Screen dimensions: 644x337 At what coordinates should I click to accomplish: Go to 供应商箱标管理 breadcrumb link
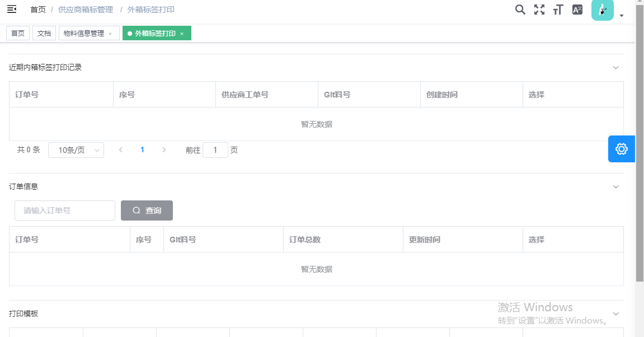(x=86, y=10)
